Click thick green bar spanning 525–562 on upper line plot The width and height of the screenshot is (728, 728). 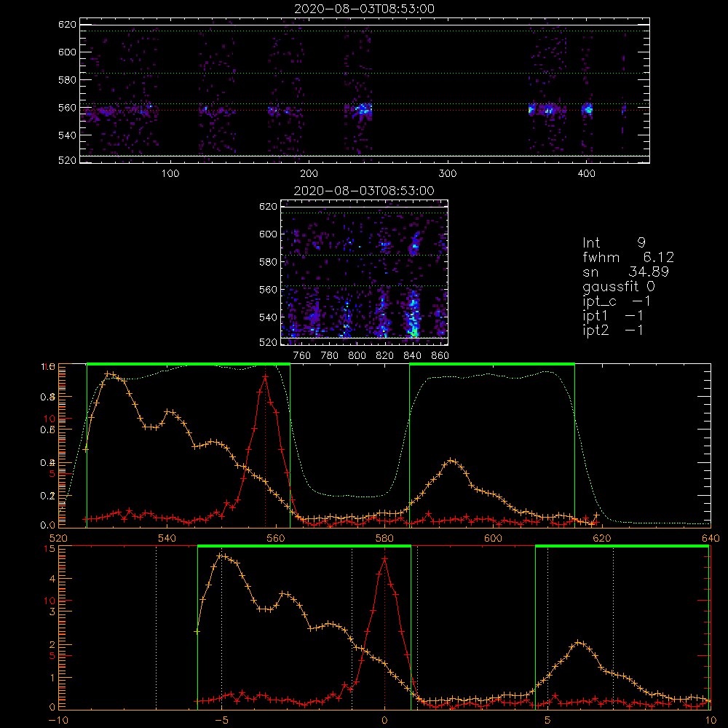[189, 364]
